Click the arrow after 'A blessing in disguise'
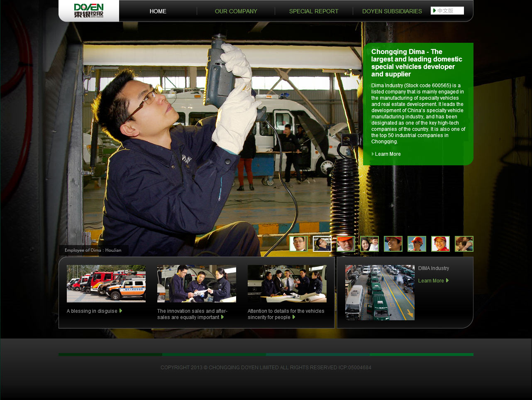 (121, 311)
